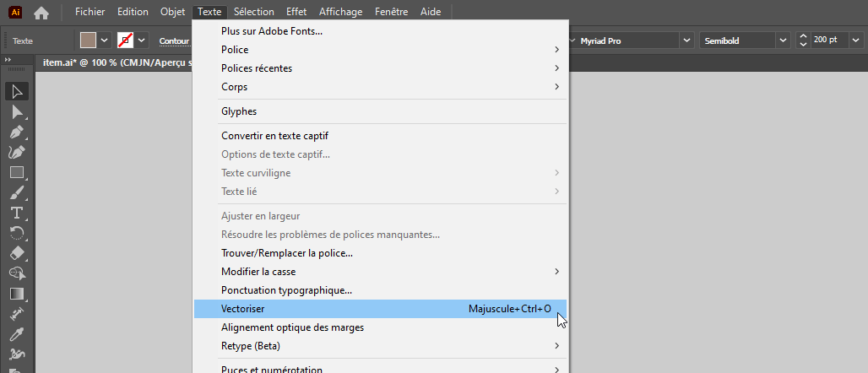Open the Fenêtre menu
The height and width of the screenshot is (373, 868).
click(392, 12)
